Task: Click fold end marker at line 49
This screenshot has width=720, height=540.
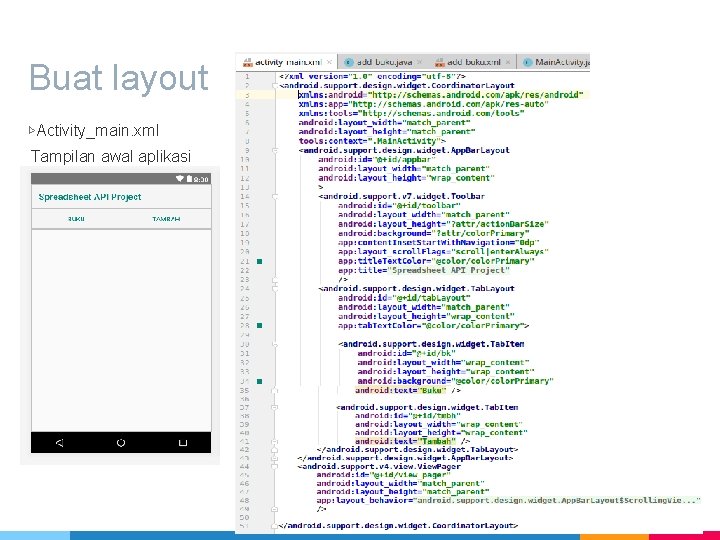Action: point(275,509)
